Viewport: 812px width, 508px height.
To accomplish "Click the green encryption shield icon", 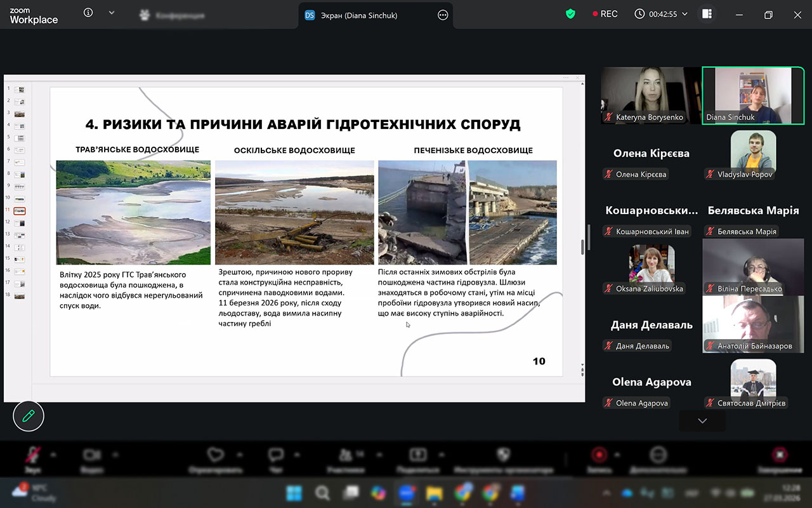I will tap(570, 14).
